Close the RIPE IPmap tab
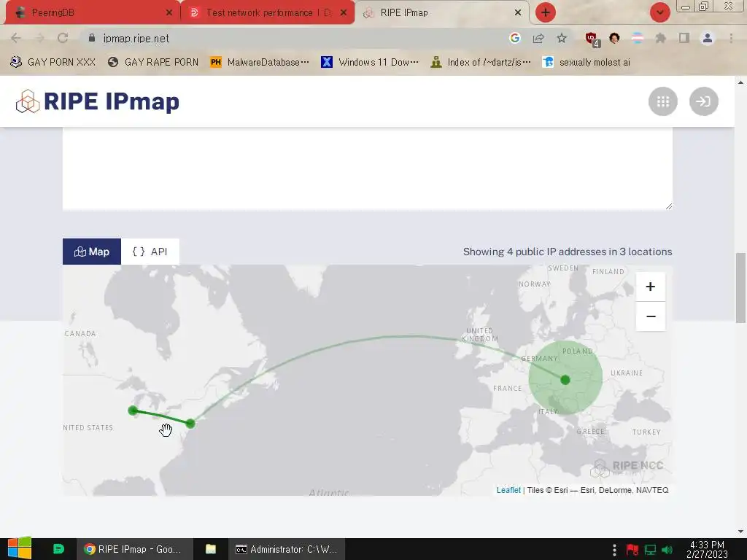This screenshot has width=747, height=560. coord(518,13)
